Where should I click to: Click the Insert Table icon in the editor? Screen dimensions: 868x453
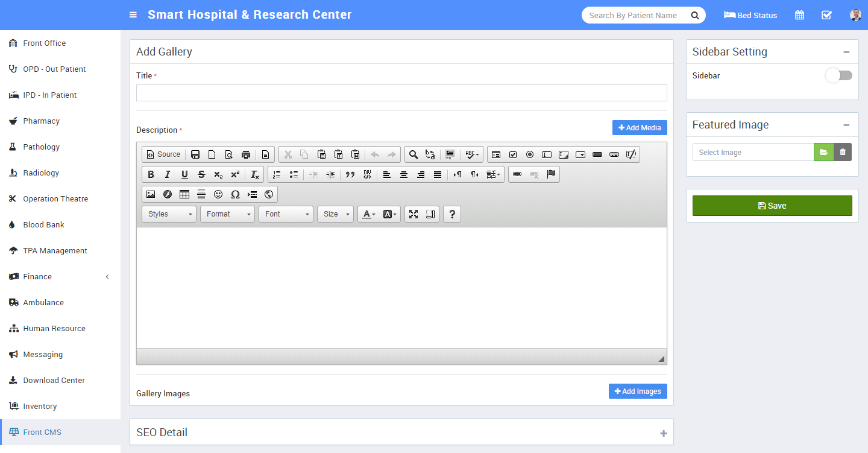coord(184,194)
